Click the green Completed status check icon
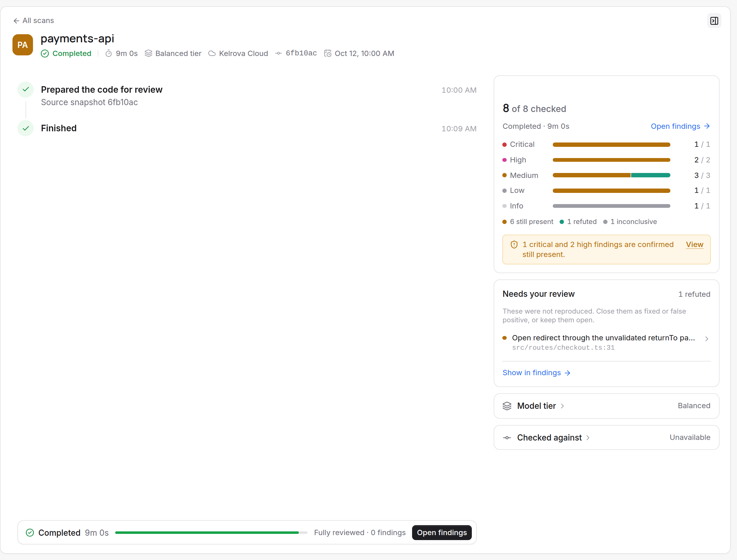 click(x=45, y=53)
